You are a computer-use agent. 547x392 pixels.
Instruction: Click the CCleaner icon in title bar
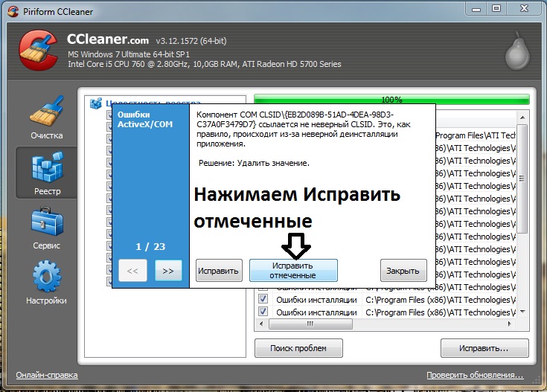coord(11,9)
